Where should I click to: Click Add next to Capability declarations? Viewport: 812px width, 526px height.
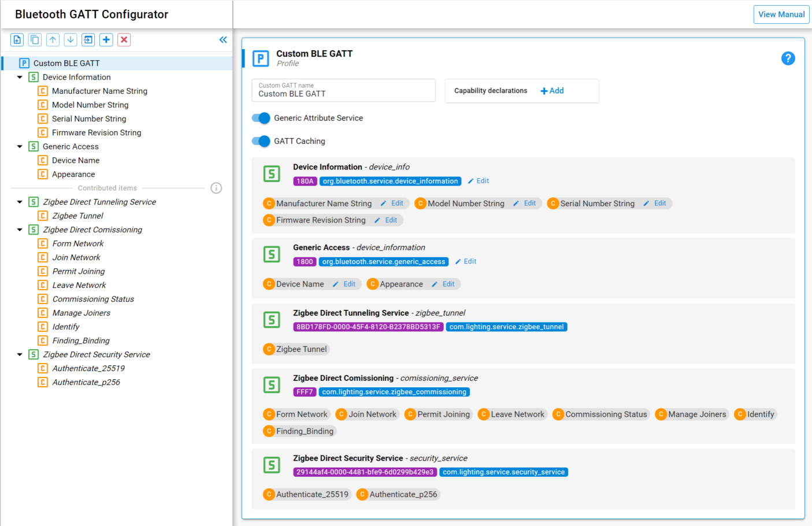(552, 91)
